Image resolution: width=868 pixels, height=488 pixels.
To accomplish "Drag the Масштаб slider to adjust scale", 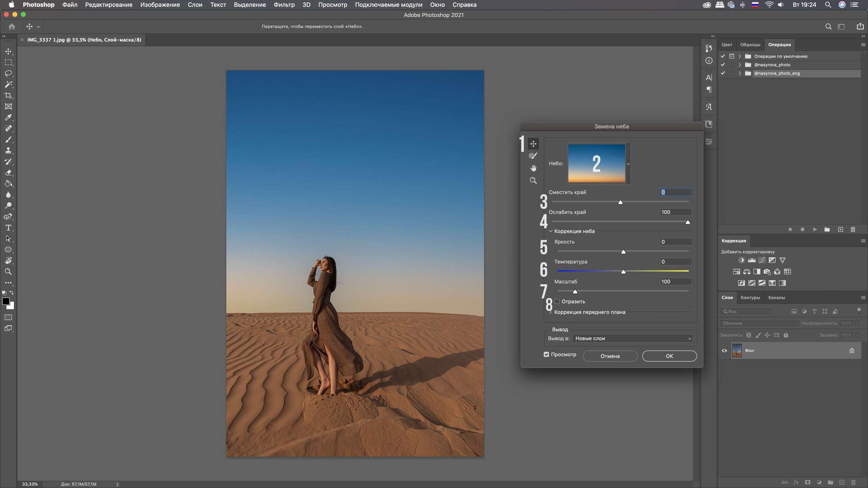I will click(574, 291).
